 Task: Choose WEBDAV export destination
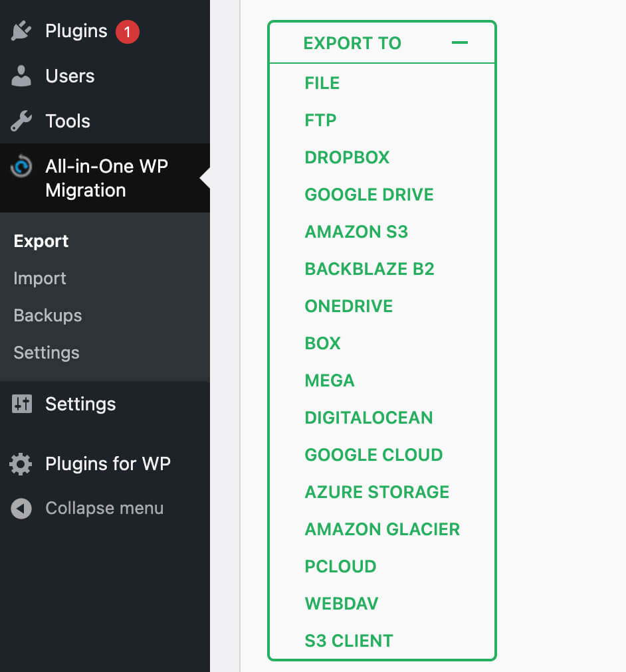tap(341, 603)
